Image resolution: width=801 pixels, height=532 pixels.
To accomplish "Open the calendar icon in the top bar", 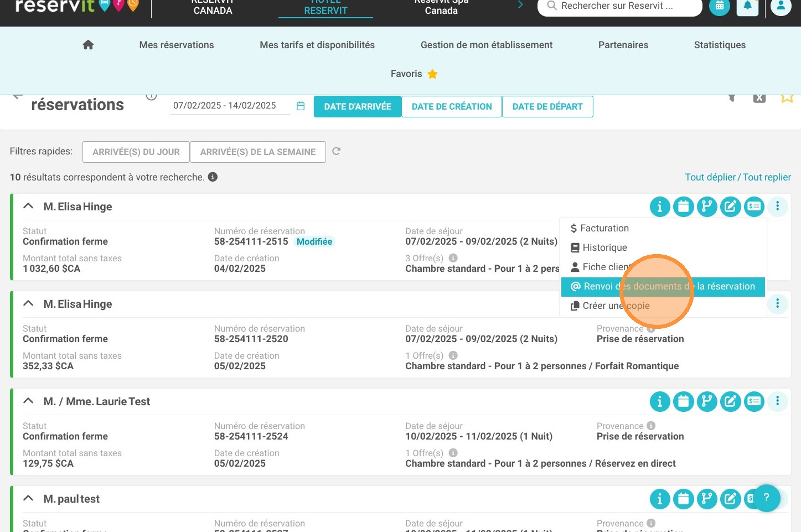I will point(720,6).
